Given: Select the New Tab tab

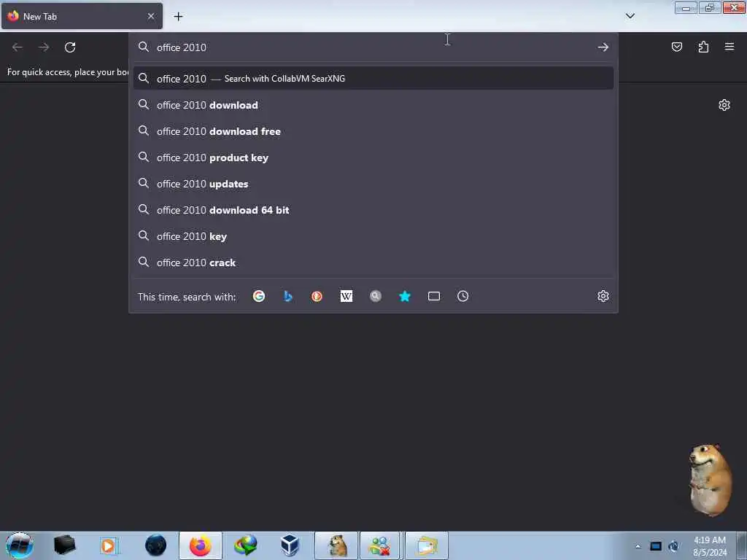Looking at the screenshot, I should click(82, 16).
